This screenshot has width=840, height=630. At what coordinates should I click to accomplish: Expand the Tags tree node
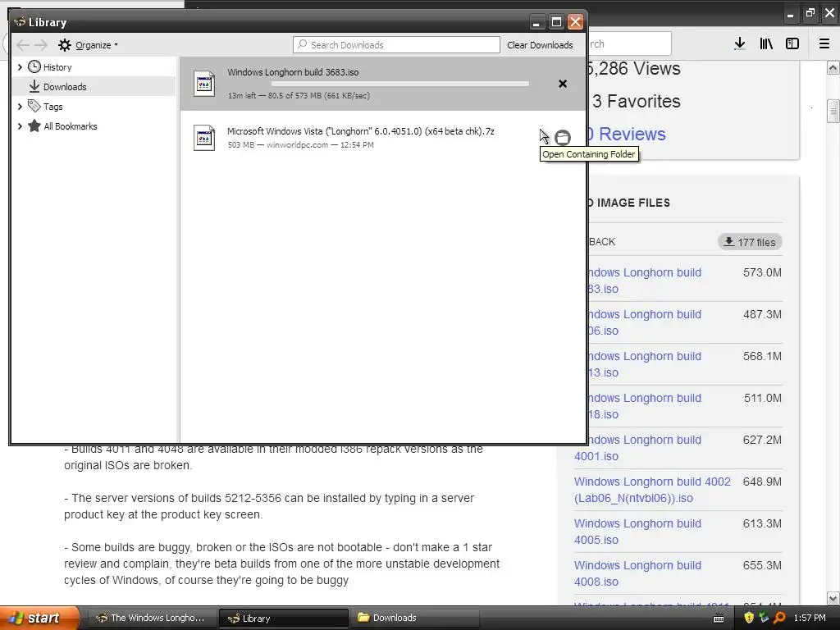click(x=20, y=107)
